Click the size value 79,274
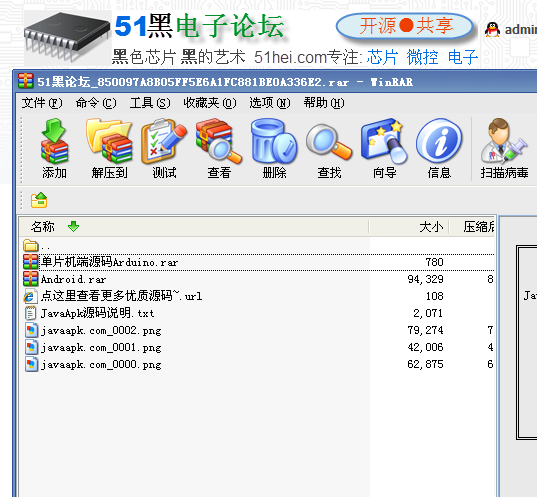 (425, 330)
